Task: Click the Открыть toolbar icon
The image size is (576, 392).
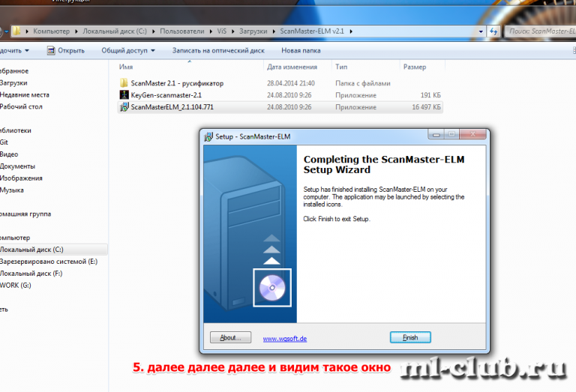Action: 51,51
